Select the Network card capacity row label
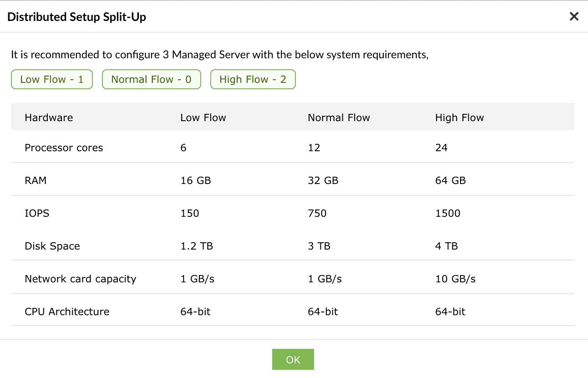The width and height of the screenshot is (588, 378). click(x=80, y=279)
